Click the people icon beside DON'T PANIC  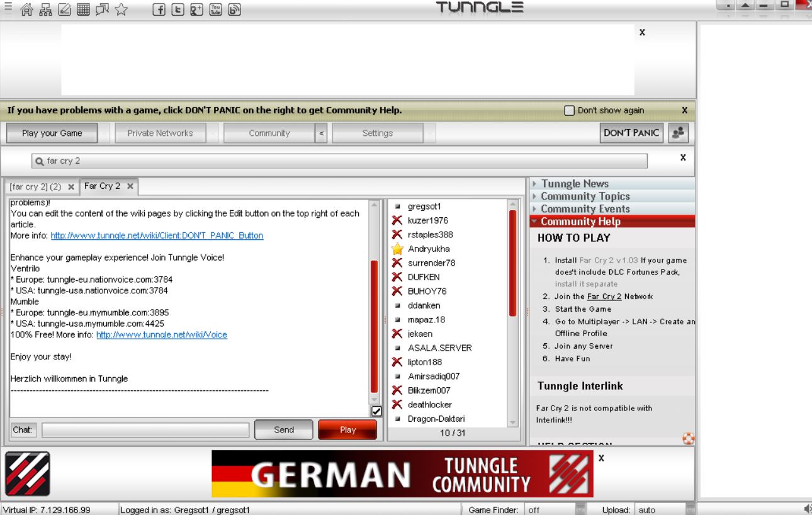point(678,133)
